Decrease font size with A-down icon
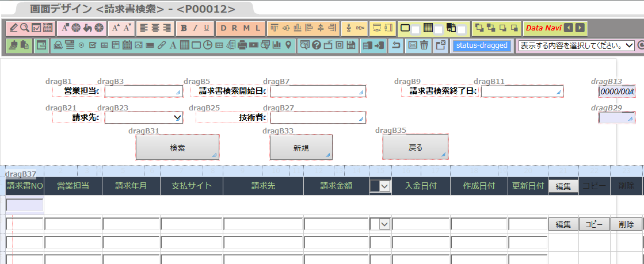Image resolution: width=644 pixels, height=264 pixels. [127, 28]
